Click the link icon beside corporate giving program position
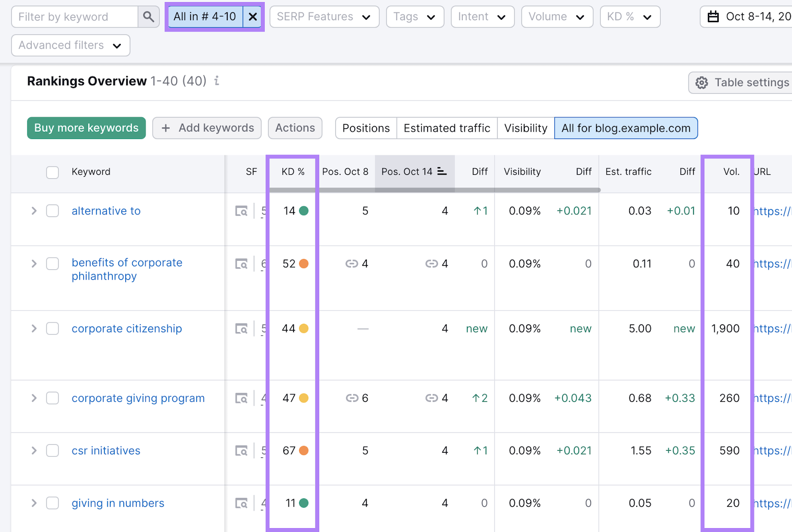The height and width of the screenshot is (532, 792). (x=352, y=398)
